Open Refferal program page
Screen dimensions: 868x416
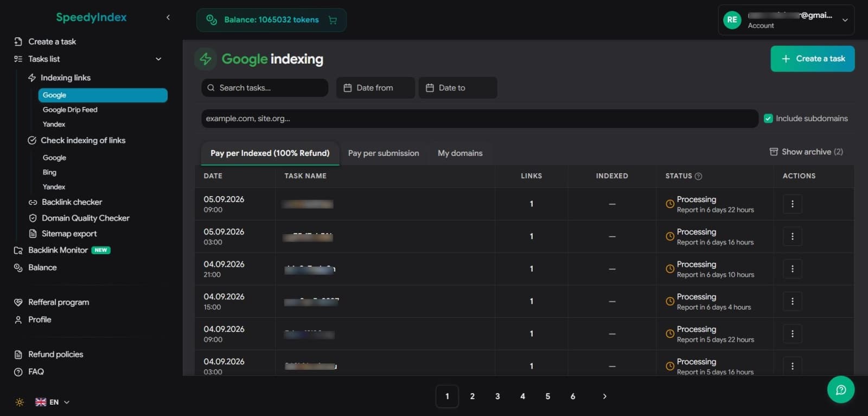52,302
